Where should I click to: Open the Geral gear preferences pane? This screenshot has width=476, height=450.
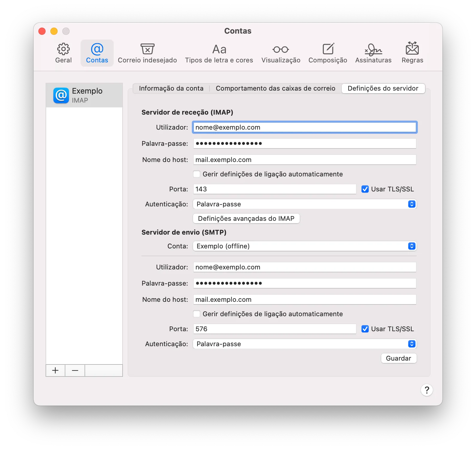click(x=63, y=53)
